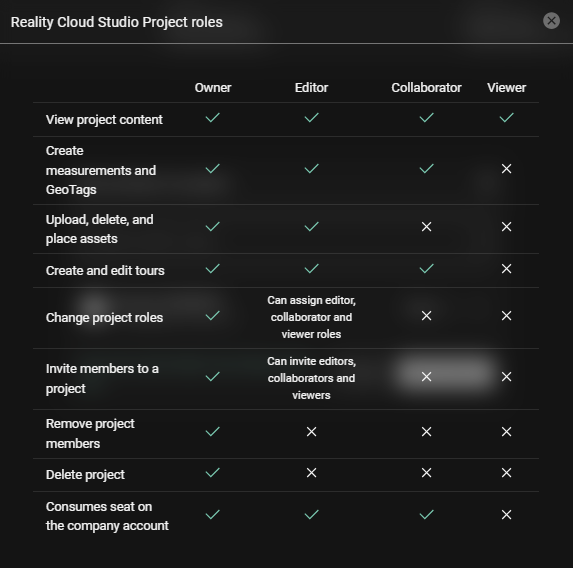
Task: Click the Collaborator checkmark for Create and edit tours
Action: [x=426, y=269]
